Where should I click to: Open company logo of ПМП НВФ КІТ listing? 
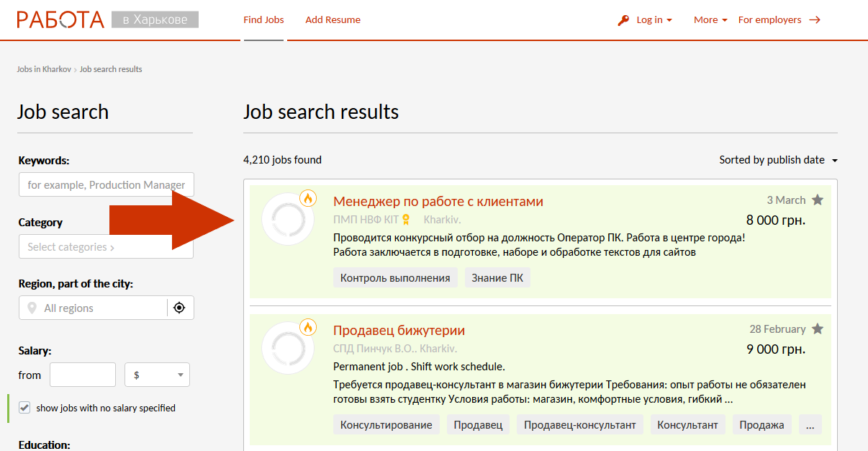pyautogui.click(x=288, y=219)
